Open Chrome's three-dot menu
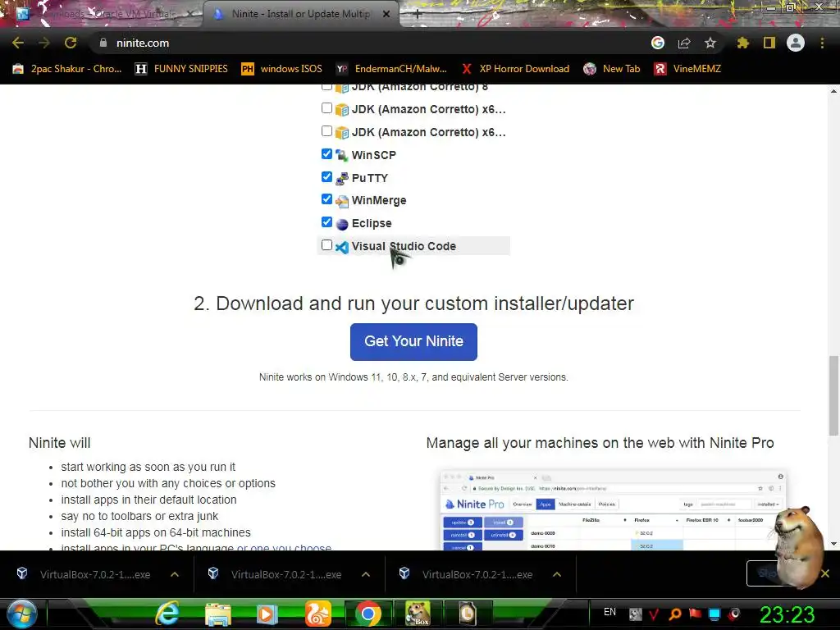Image resolution: width=840 pixels, height=630 pixels. (x=822, y=43)
